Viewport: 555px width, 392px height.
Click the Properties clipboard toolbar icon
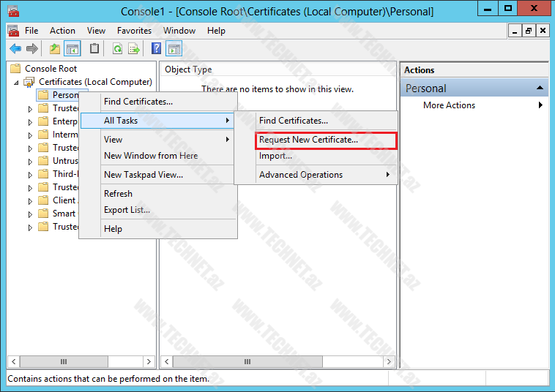click(x=94, y=49)
